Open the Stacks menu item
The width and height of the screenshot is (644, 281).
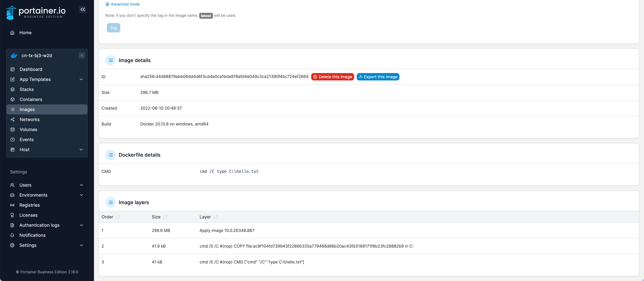tap(47, 89)
